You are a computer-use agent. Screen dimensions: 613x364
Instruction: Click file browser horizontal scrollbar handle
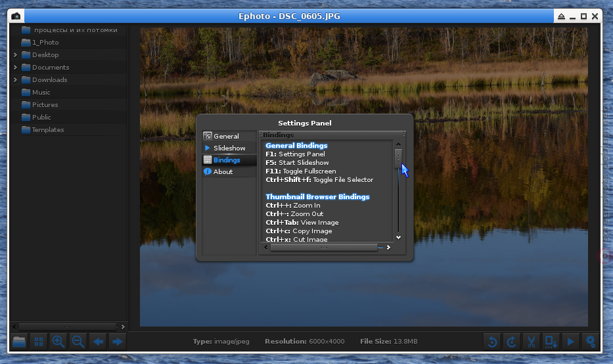68,327
